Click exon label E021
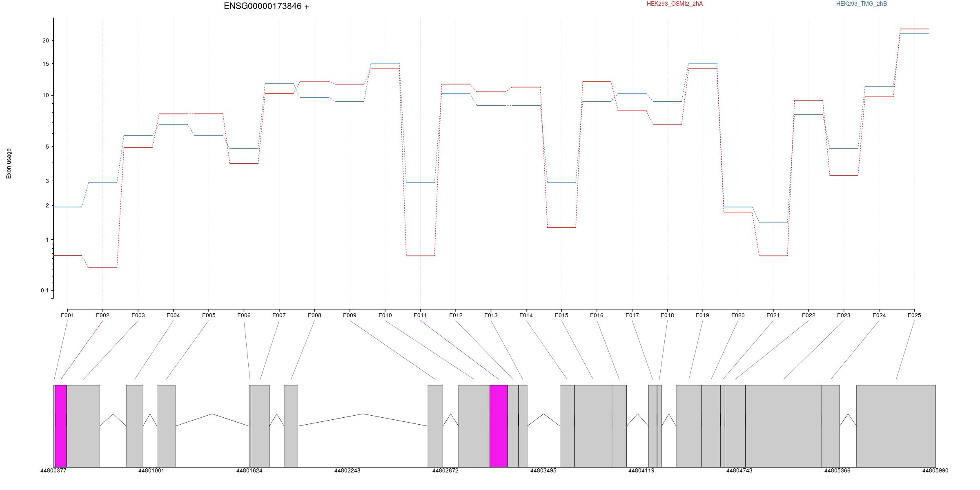The width and height of the screenshot is (980, 490). point(773,315)
